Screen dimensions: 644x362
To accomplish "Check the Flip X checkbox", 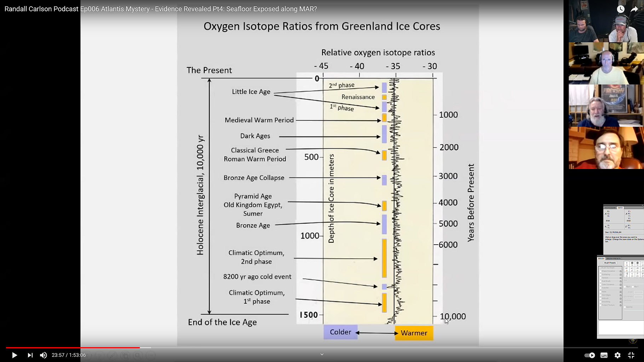I will [x=625, y=287].
